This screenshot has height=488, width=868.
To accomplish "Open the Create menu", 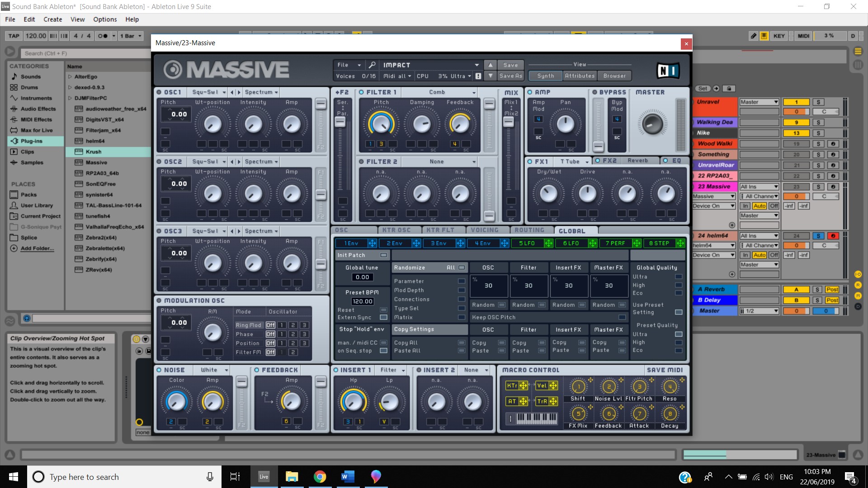I will tap(52, 19).
